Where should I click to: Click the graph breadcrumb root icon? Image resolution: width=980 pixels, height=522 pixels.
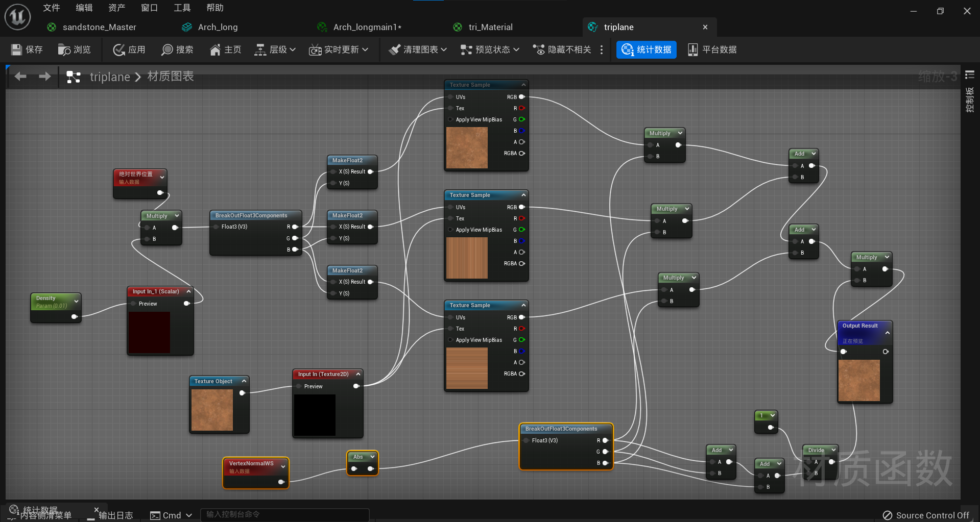tap(74, 77)
